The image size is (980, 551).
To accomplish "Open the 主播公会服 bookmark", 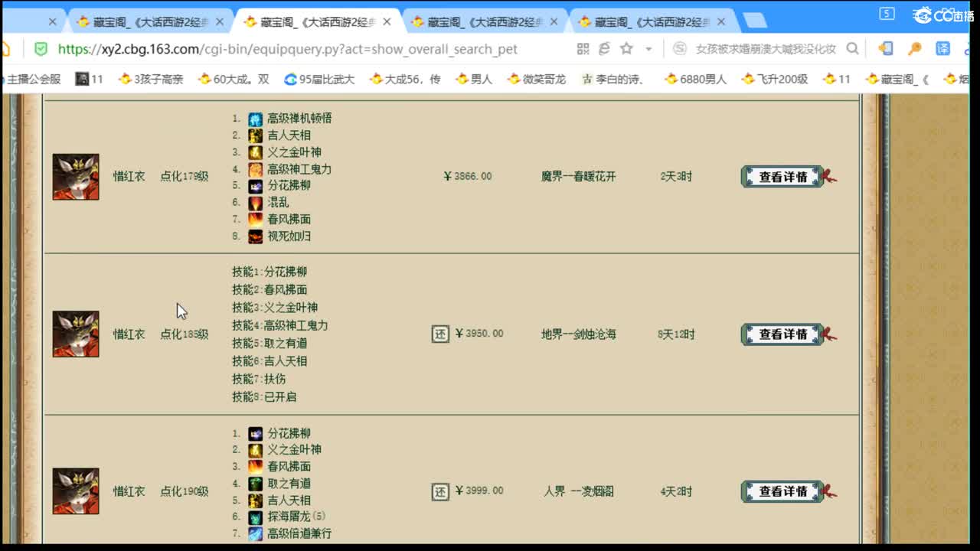I will pos(34,79).
